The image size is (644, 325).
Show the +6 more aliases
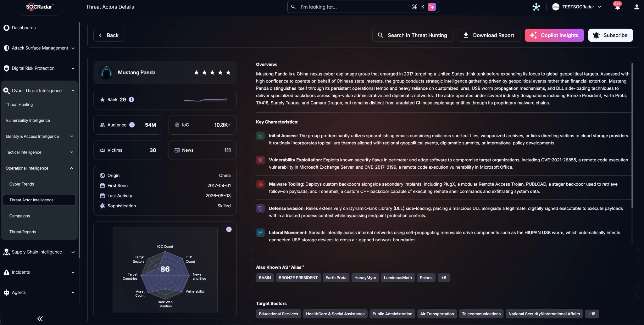[444, 278]
